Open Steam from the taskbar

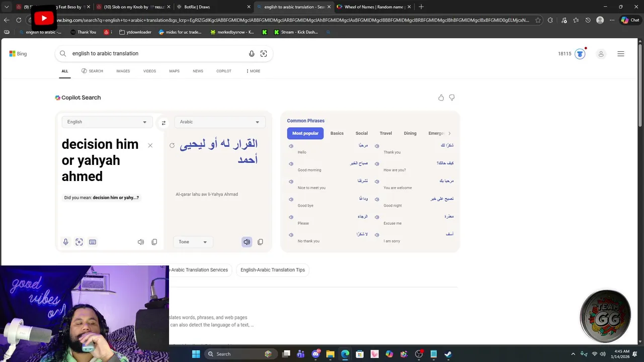(448, 354)
